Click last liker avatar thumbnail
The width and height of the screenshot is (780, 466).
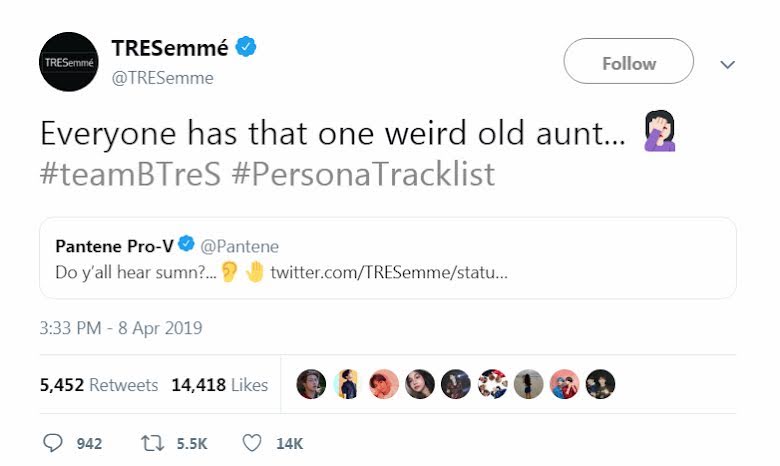click(x=600, y=384)
